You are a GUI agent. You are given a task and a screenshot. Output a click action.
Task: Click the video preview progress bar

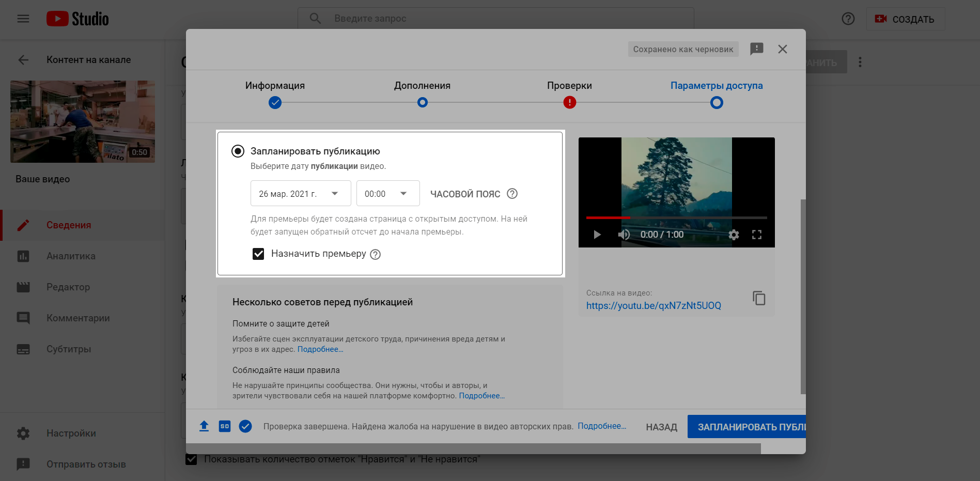tap(676, 218)
